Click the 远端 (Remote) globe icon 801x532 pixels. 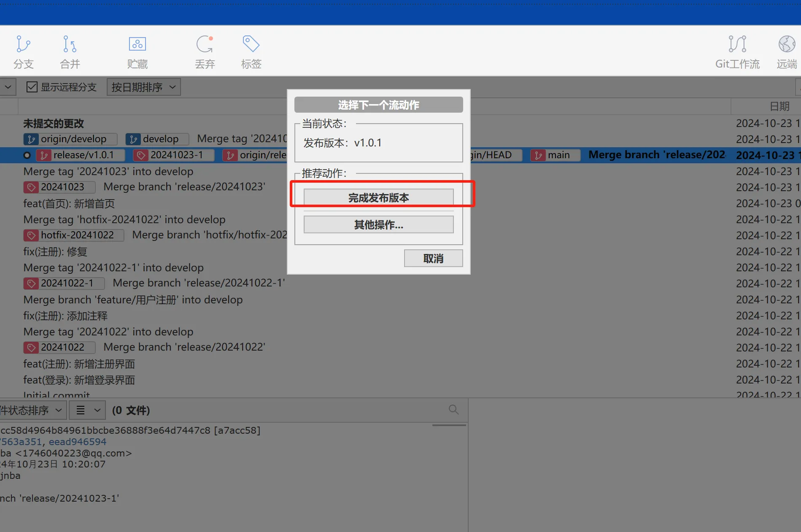click(x=787, y=52)
